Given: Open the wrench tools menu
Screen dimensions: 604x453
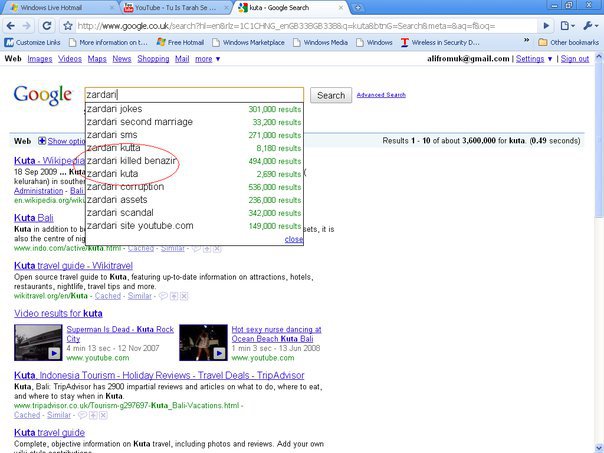Looking at the screenshot, I should 591,25.
